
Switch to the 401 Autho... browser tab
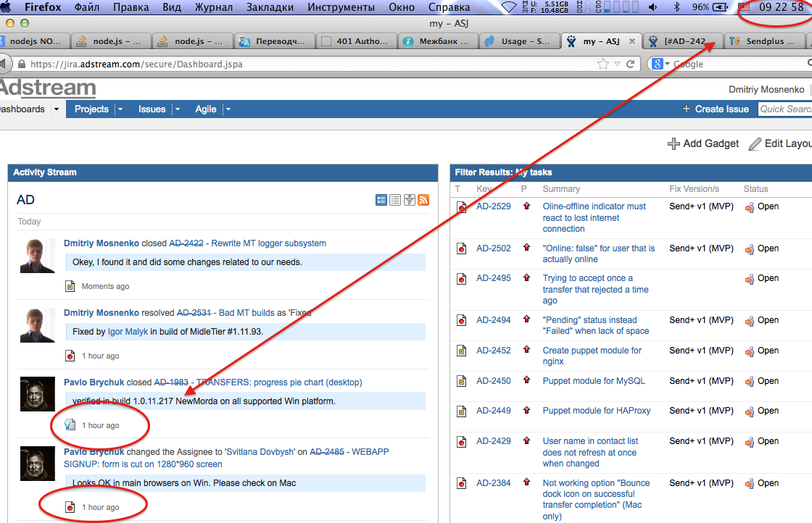click(x=357, y=41)
